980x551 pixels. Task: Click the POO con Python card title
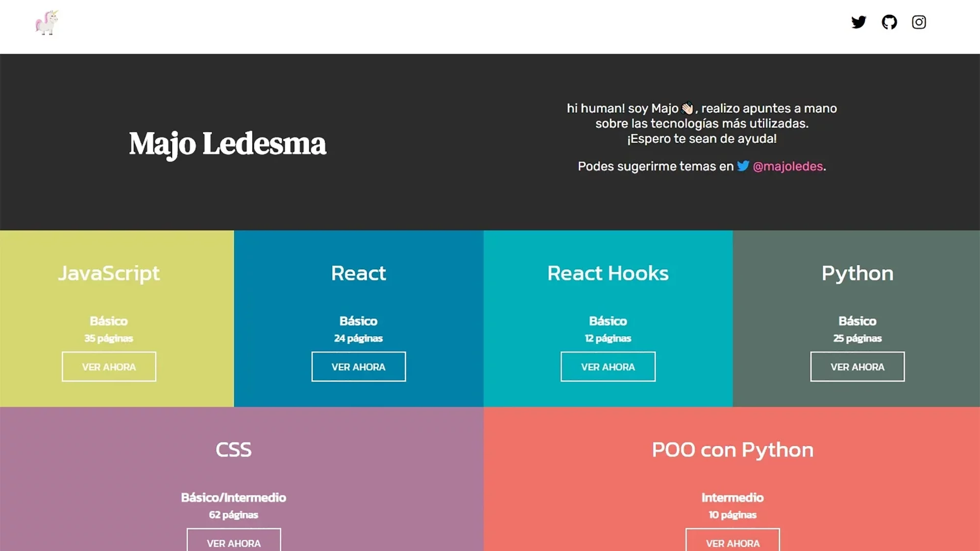click(732, 449)
